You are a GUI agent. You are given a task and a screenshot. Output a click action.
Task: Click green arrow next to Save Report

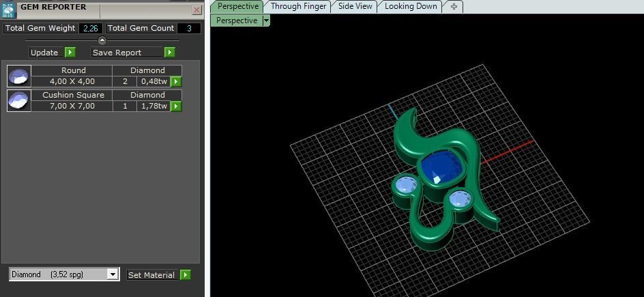point(170,53)
